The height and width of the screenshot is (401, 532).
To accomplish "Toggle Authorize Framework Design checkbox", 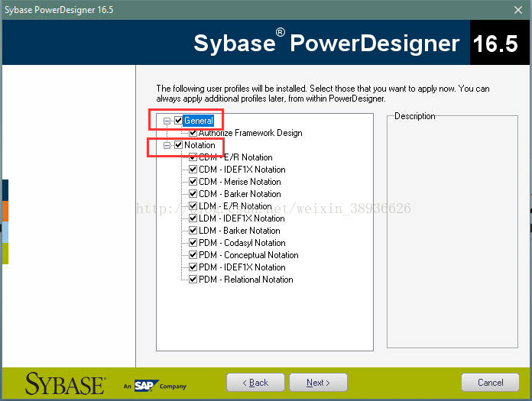I will (x=193, y=133).
